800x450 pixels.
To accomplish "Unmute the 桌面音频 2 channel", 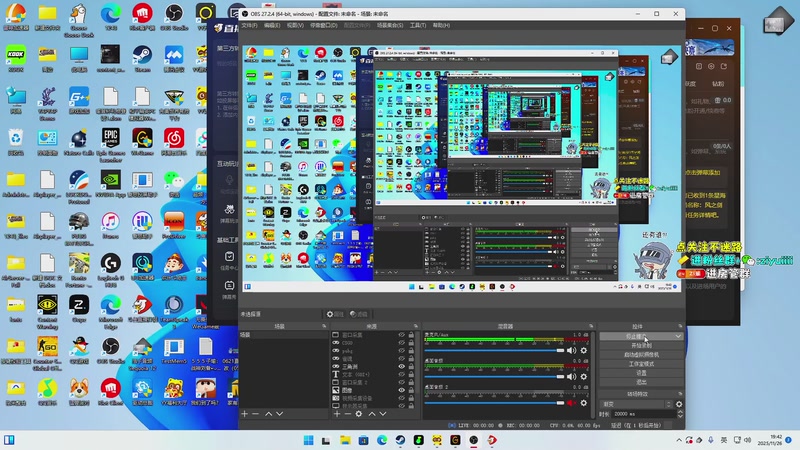I will [571, 403].
